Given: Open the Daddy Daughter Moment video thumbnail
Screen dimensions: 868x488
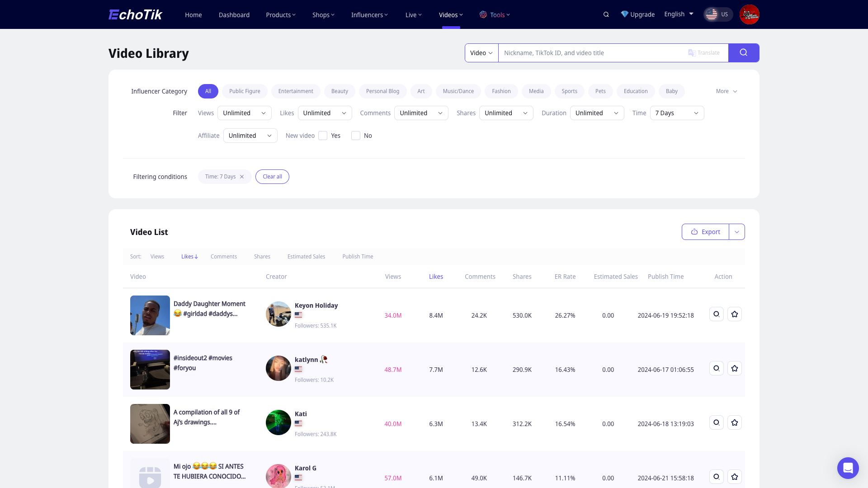Looking at the screenshot, I should [150, 315].
